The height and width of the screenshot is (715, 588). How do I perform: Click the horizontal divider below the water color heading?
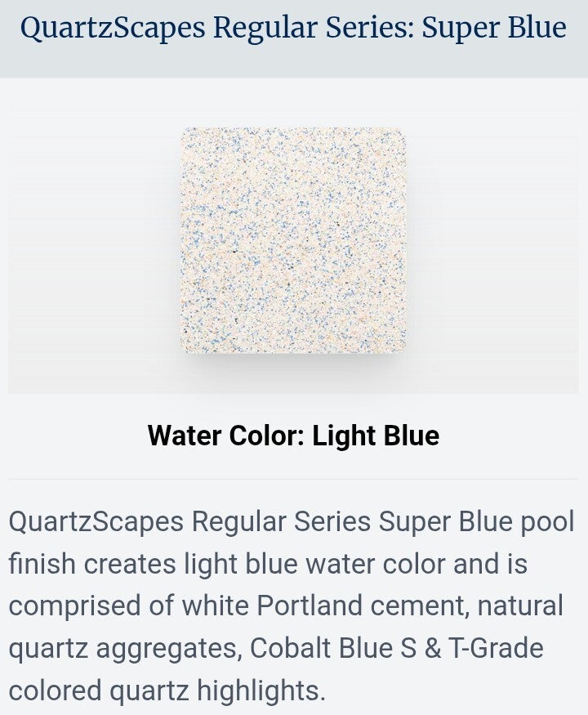click(293, 479)
